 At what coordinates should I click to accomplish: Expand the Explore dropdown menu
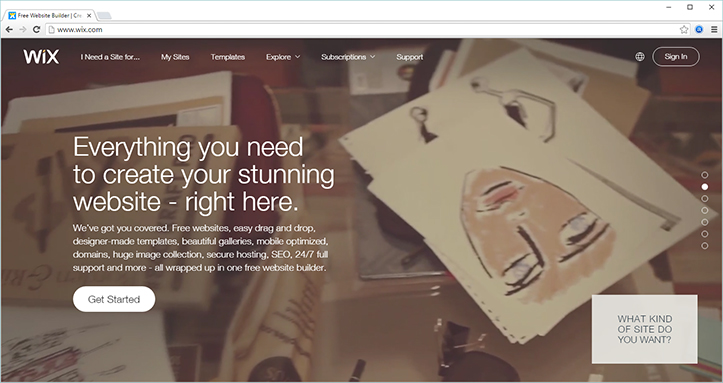pyautogui.click(x=283, y=57)
